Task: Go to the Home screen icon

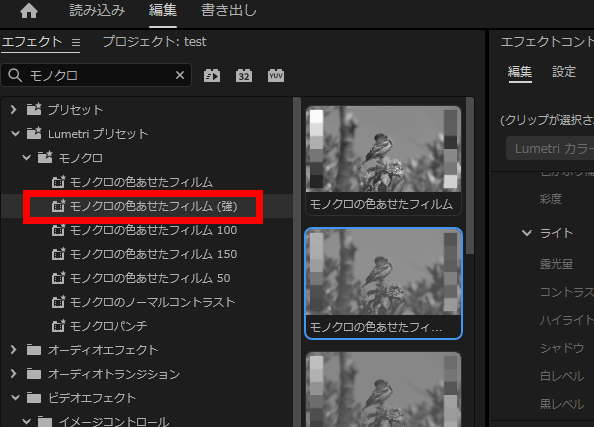Action: point(29,11)
